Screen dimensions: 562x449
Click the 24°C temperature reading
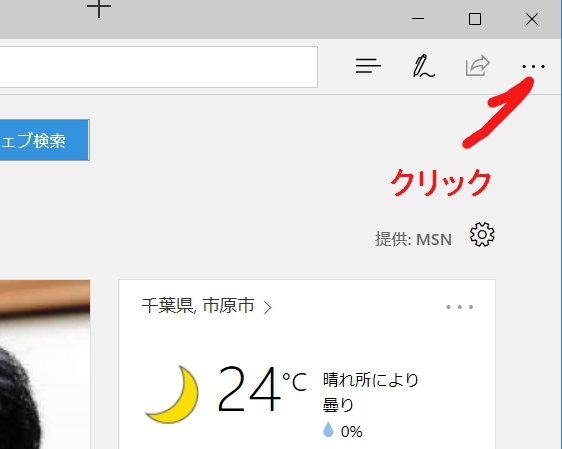tap(262, 389)
